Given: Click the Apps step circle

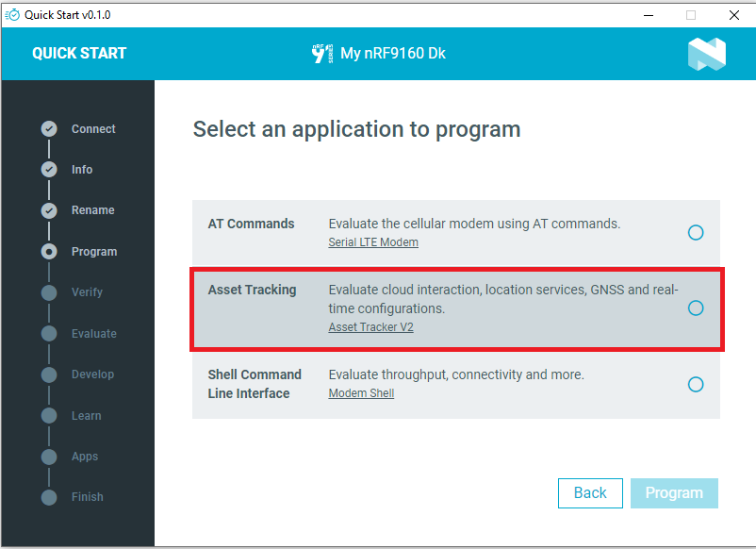Looking at the screenshot, I should point(49,457).
